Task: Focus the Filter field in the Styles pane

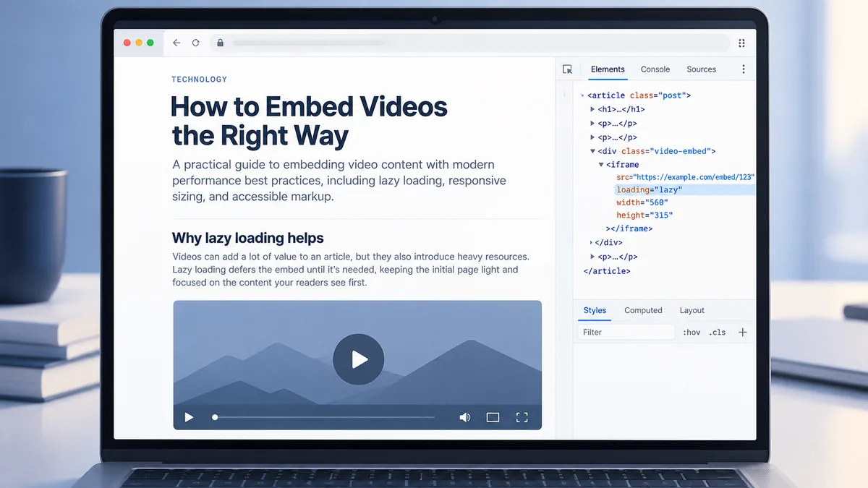Action: tap(626, 333)
